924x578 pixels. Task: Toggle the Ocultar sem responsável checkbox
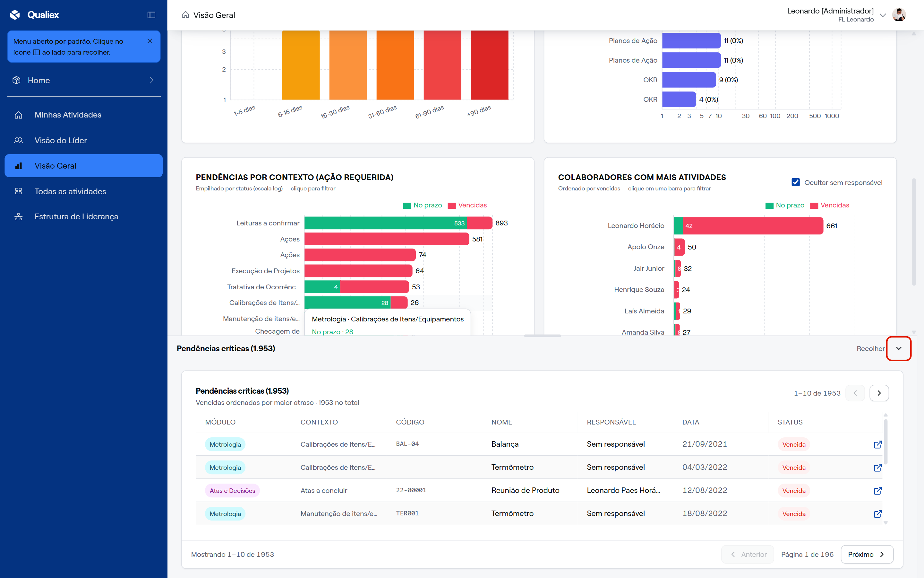pyautogui.click(x=796, y=182)
